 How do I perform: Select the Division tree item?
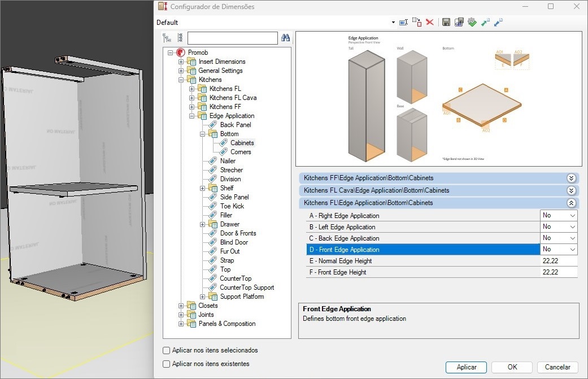pos(230,179)
